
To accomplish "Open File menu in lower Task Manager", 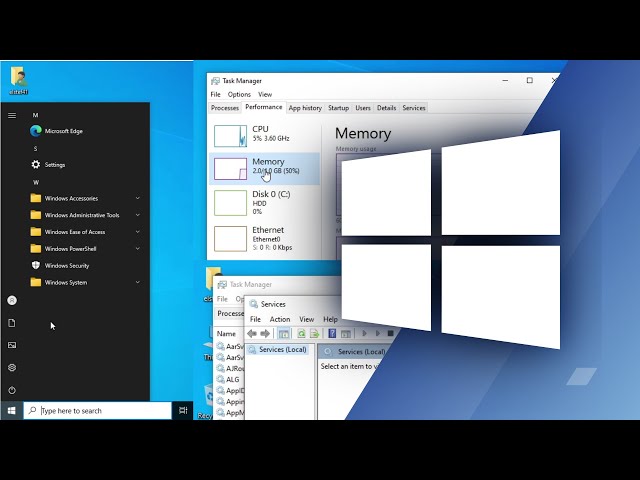I will tap(222, 299).
